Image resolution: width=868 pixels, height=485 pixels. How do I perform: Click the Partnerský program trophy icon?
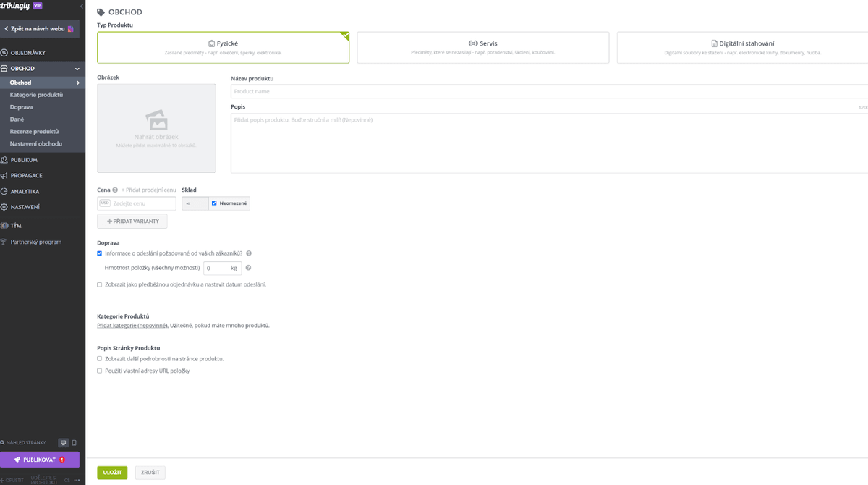point(4,242)
